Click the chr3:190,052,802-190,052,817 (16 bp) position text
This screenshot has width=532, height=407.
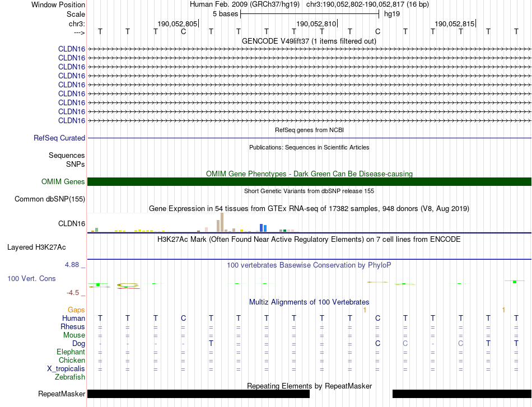click(367, 4)
